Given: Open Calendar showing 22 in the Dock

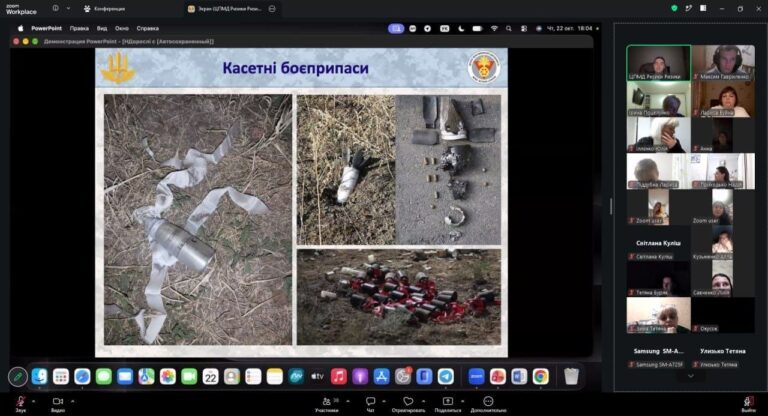Looking at the screenshot, I should coord(211,376).
